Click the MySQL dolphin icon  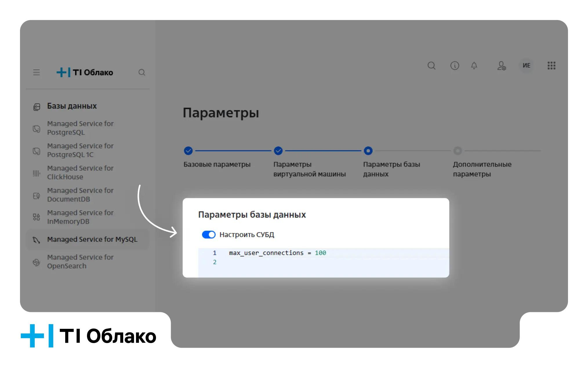click(37, 240)
